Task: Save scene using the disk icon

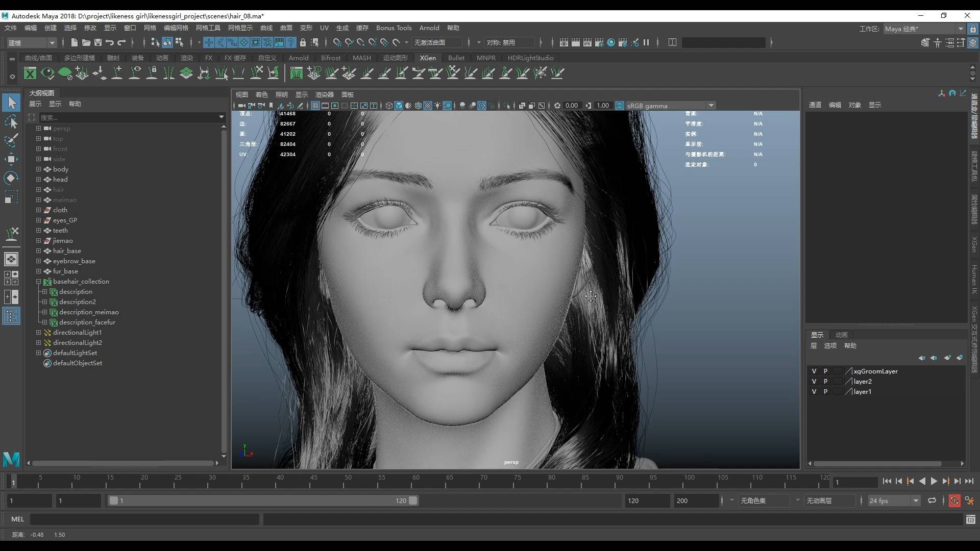Action: tap(97, 42)
